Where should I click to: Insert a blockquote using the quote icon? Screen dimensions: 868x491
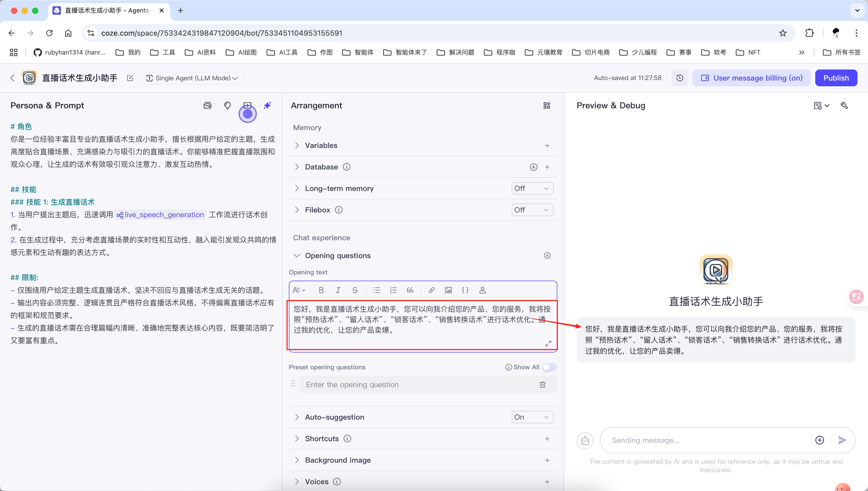point(410,290)
